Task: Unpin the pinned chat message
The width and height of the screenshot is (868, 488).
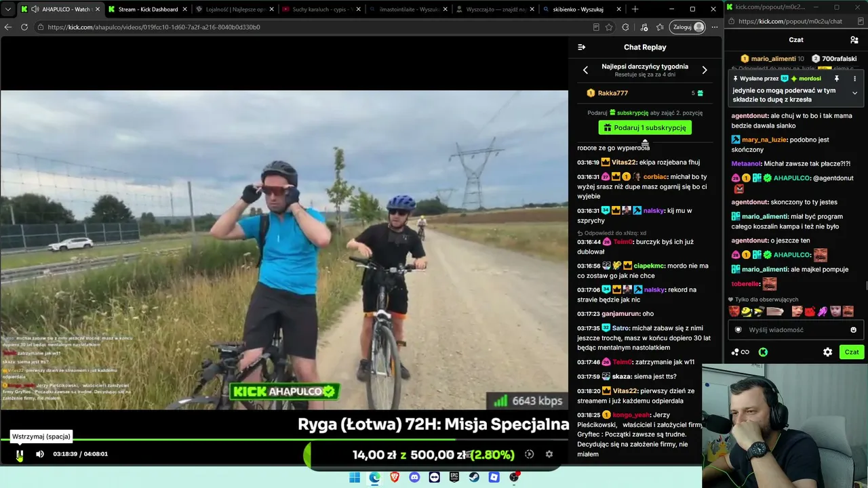Action: click(x=837, y=79)
